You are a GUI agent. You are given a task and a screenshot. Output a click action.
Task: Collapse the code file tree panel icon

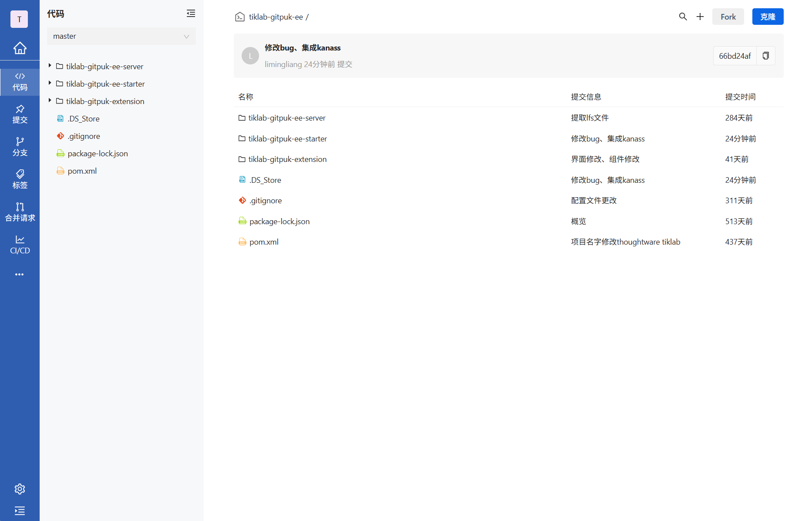[191, 13]
